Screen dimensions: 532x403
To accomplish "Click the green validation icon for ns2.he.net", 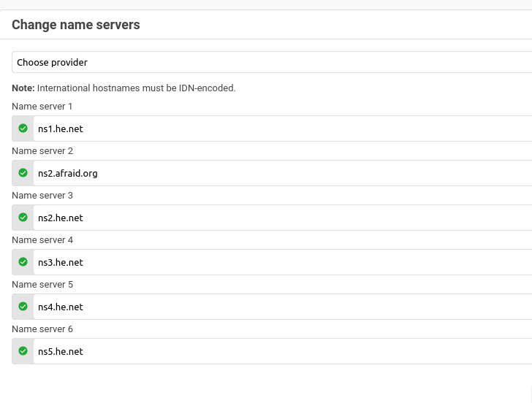I will 23,218.
